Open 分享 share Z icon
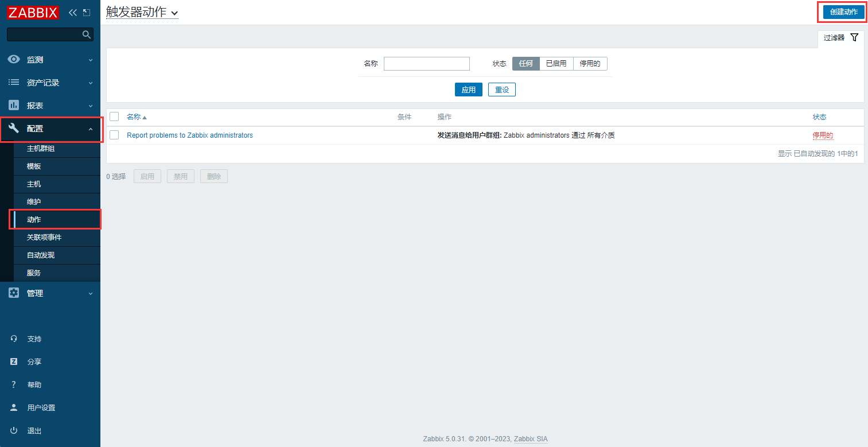Viewport: 868px width, 447px height. pyautogui.click(x=14, y=362)
